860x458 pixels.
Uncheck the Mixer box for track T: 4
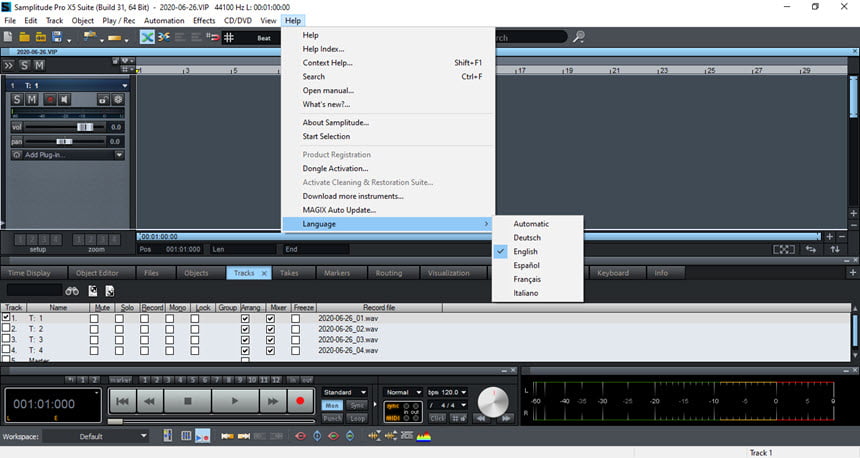coord(270,350)
